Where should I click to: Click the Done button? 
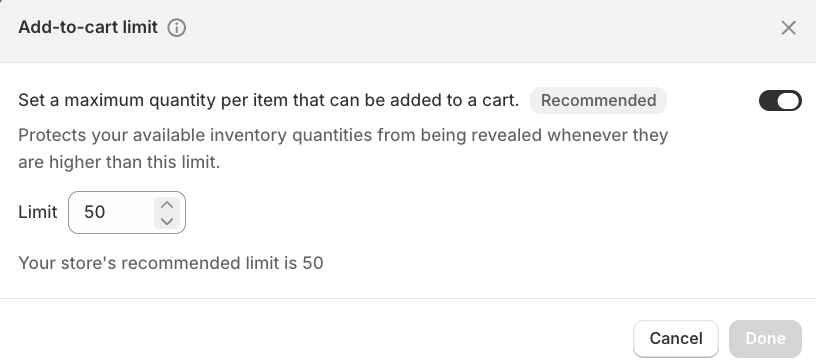(765, 338)
